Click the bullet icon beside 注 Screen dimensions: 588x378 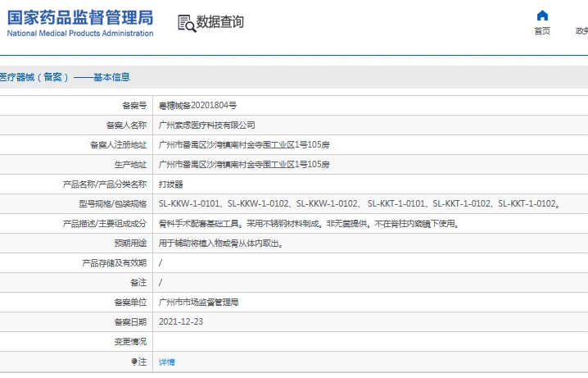click(x=133, y=362)
